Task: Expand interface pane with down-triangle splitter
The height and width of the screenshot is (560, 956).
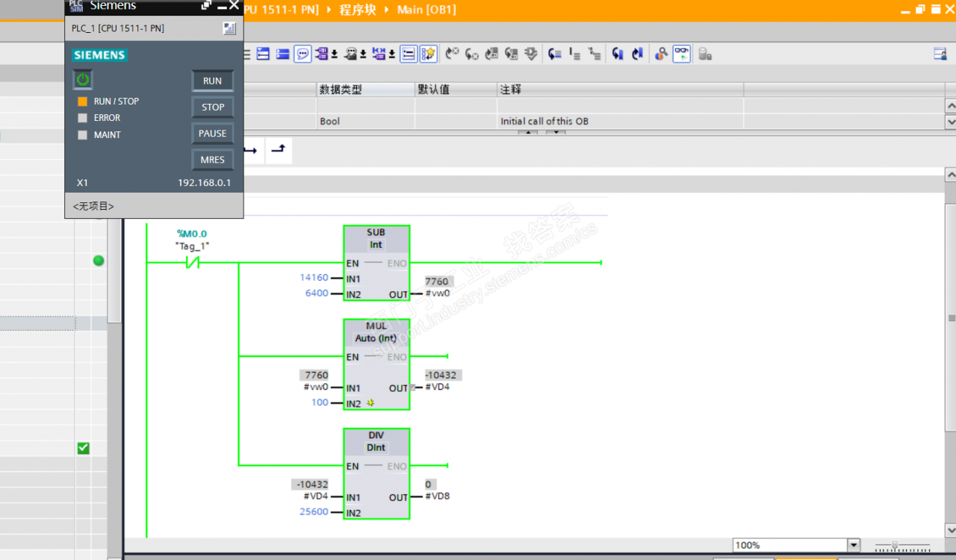Action: 556,133
